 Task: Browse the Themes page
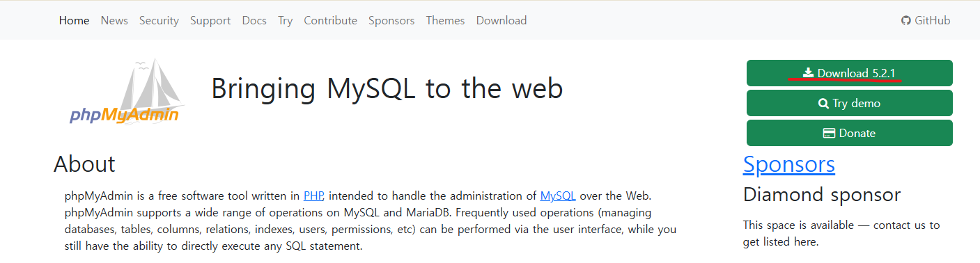pyautogui.click(x=445, y=21)
